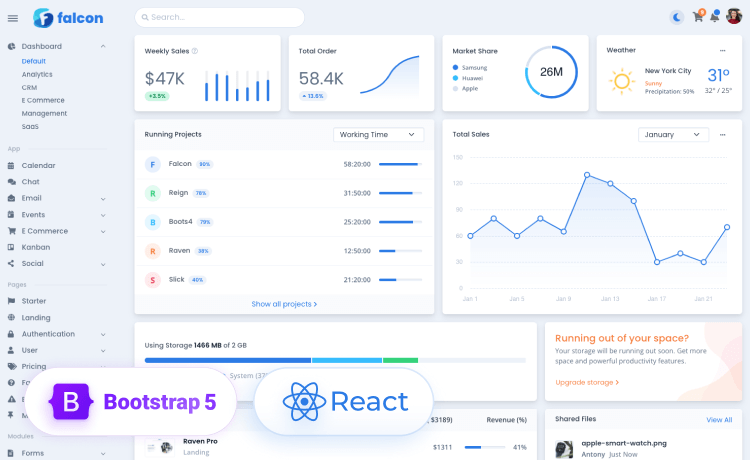Open the Working Time dropdown
Screen dimensions: 750x460
pos(378,135)
